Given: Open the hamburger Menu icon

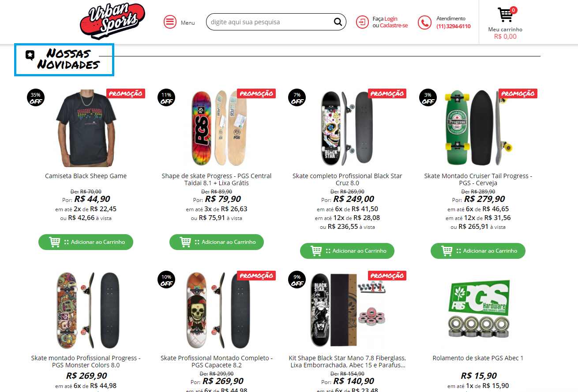Looking at the screenshot, I should [170, 22].
